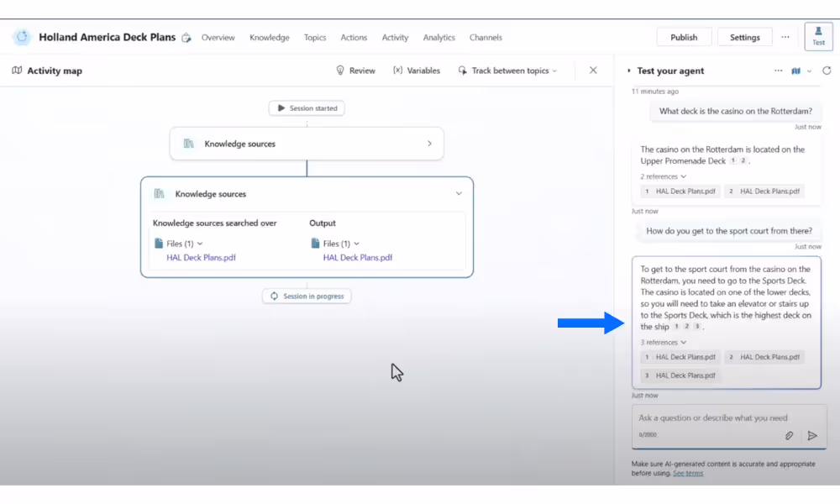Click the file icon under Output

315,243
